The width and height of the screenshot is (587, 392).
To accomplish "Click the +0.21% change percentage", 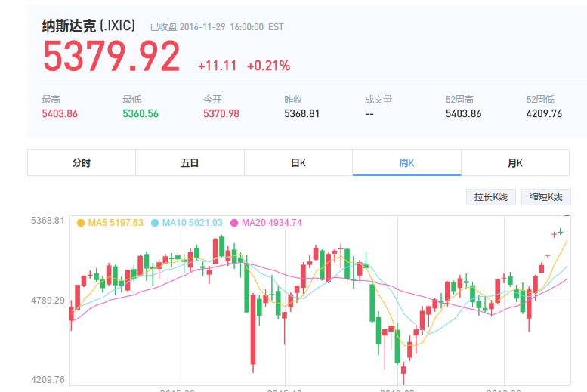I will (268, 66).
